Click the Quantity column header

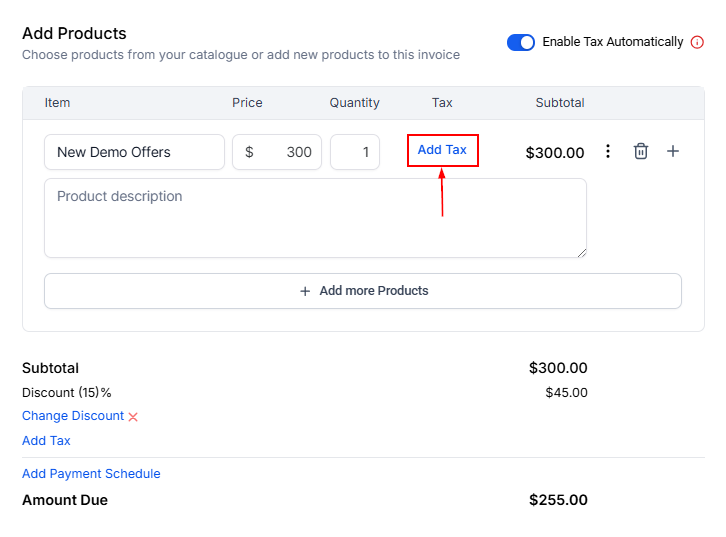pos(355,103)
